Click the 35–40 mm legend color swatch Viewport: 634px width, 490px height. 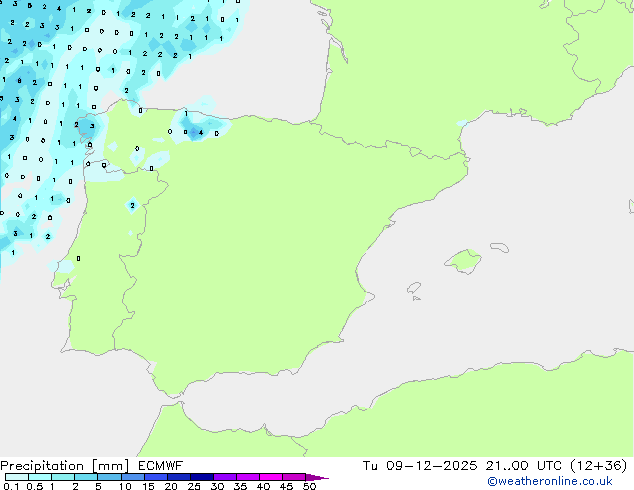pos(247,477)
